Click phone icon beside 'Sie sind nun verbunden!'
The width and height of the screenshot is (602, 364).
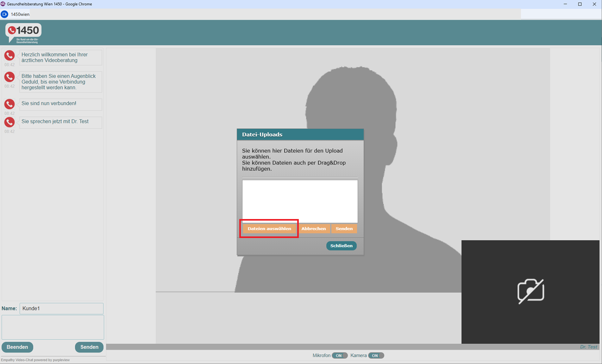pos(9,104)
